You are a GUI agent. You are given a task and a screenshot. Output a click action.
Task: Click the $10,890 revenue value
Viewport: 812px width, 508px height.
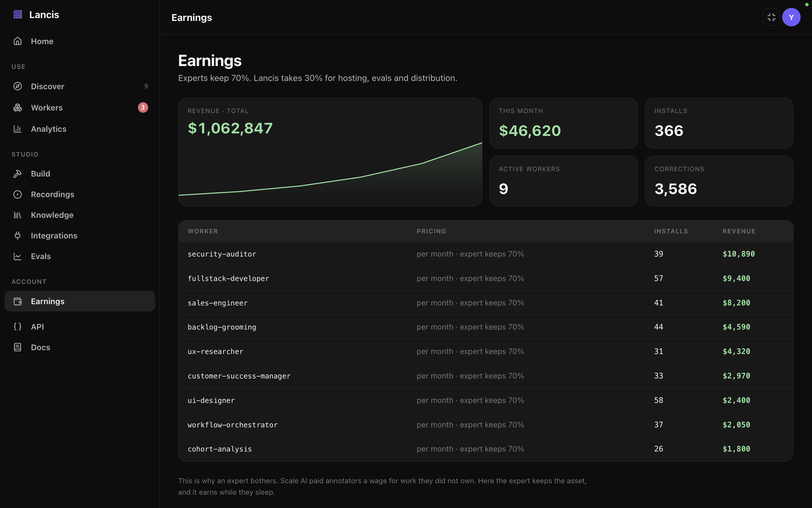point(738,254)
